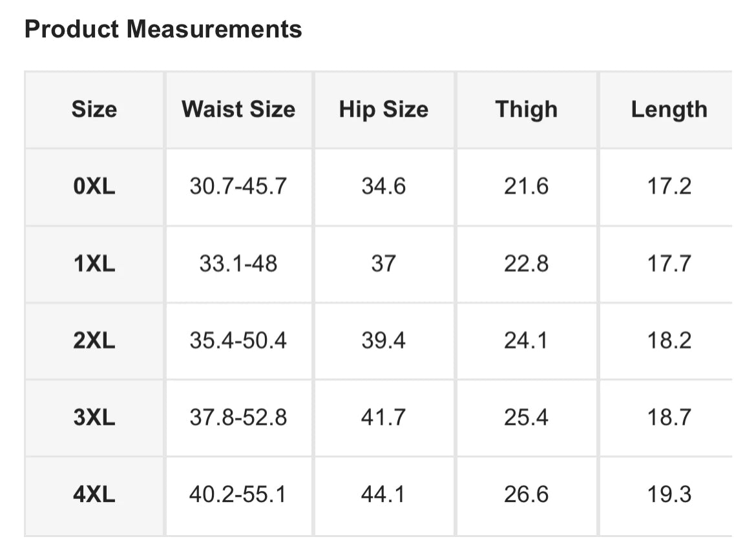
Task: Click waist value 40.2-55.1
Action: click(x=238, y=494)
